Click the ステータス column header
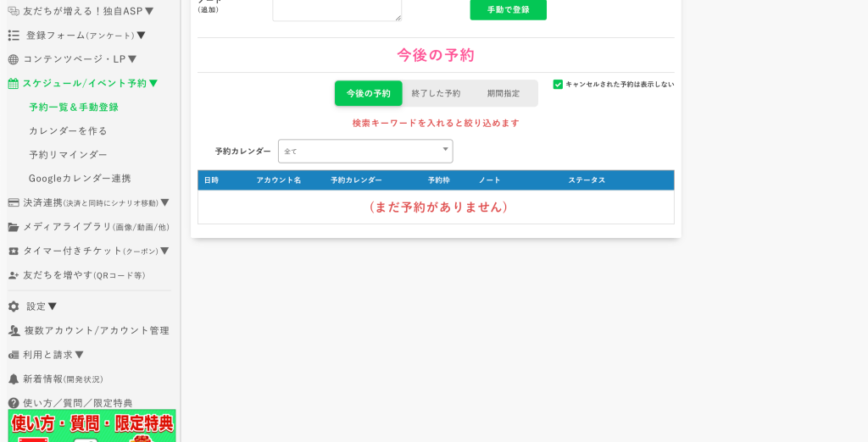The image size is (868, 442). [587, 180]
